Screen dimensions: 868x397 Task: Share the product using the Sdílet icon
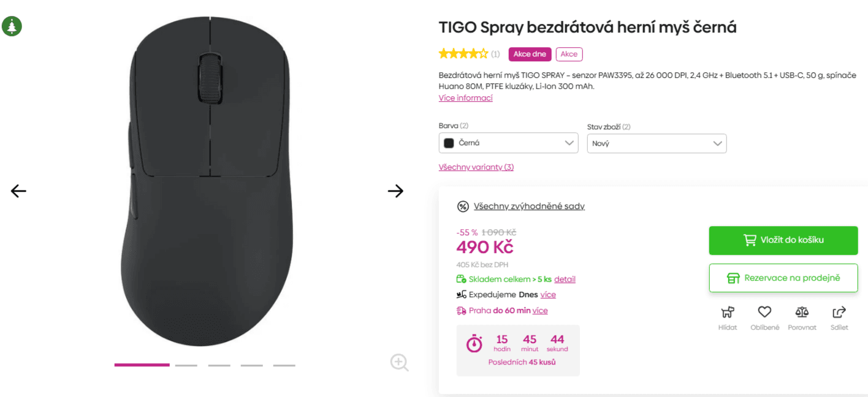(839, 312)
